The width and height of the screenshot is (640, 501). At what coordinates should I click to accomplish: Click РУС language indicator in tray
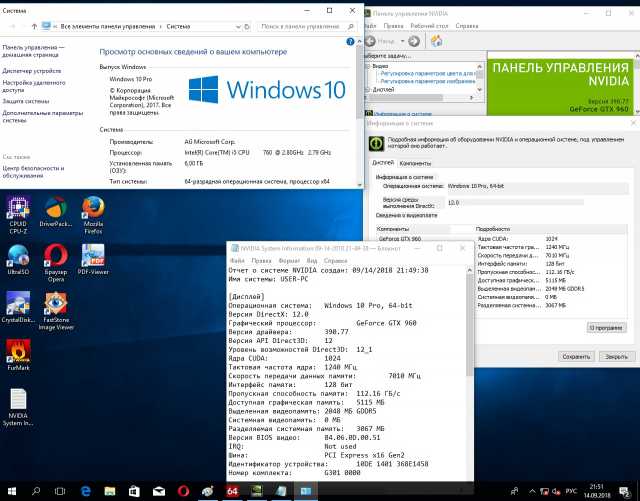571,491
